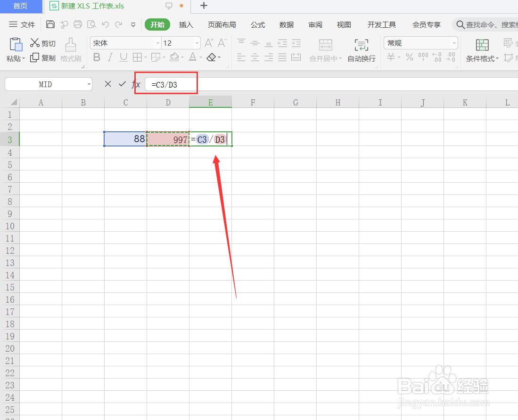Viewport: 518px width, 420px height.
Task: Open the 自动换行 wrap text tool
Action: (361, 50)
